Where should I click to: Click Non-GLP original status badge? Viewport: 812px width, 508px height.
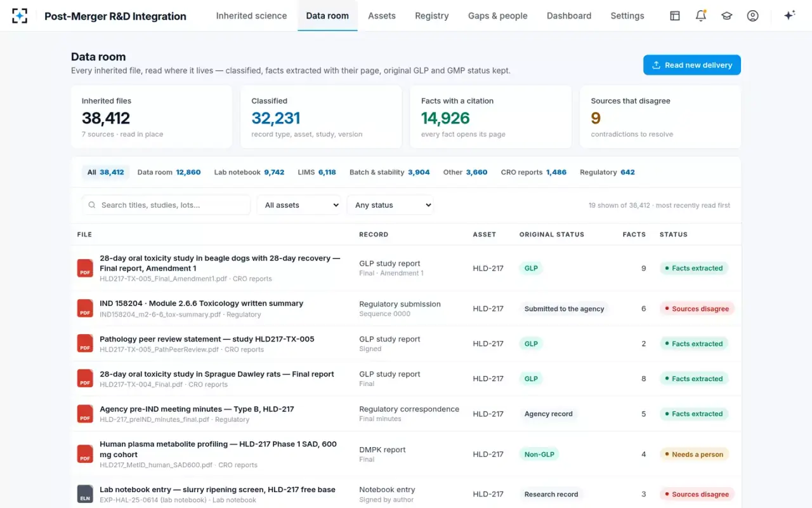click(x=539, y=454)
